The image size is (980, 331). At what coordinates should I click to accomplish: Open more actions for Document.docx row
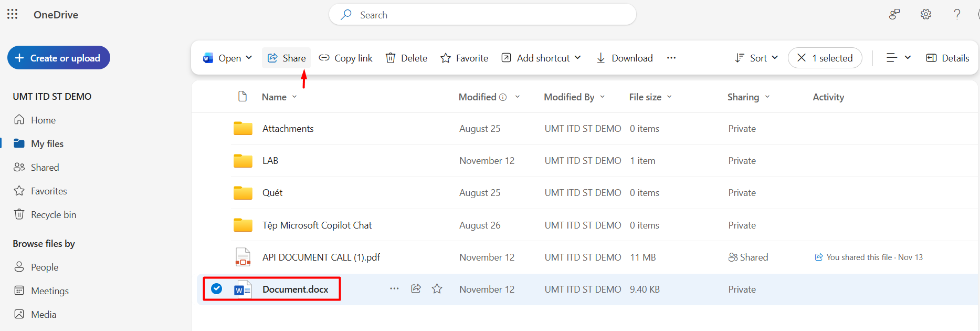point(394,289)
